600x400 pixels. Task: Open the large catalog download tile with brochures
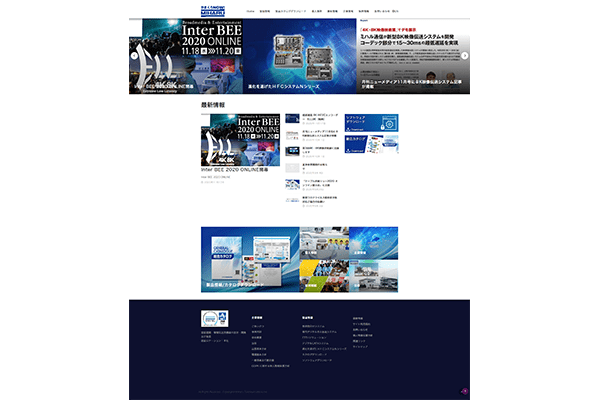pyautogui.click(x=250, y=260)
